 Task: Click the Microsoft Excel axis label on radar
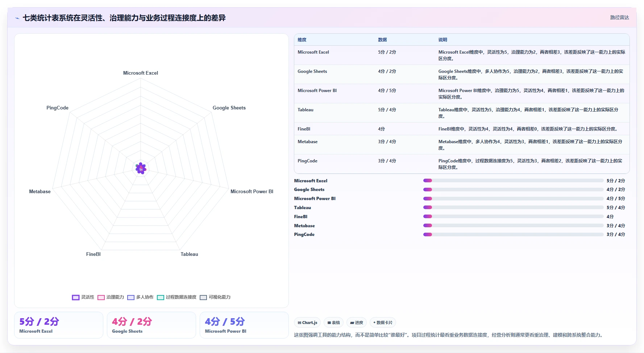point(141,73)
